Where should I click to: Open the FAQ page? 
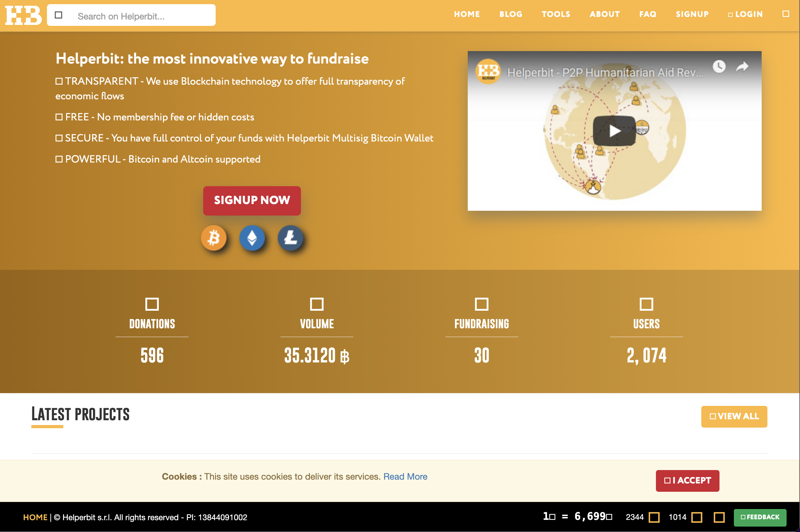click(x=648, y=14)
